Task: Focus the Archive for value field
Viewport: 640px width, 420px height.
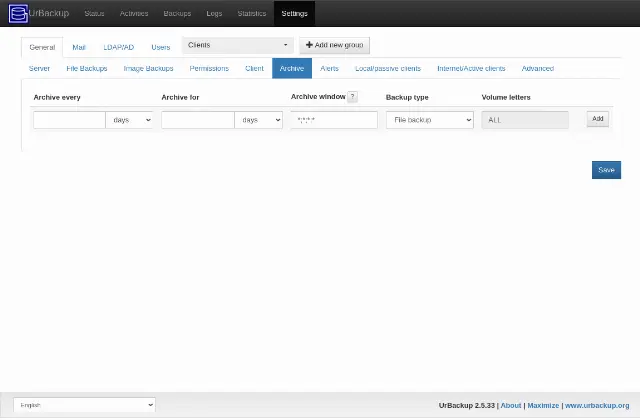Action: click(x=198, y=120)
